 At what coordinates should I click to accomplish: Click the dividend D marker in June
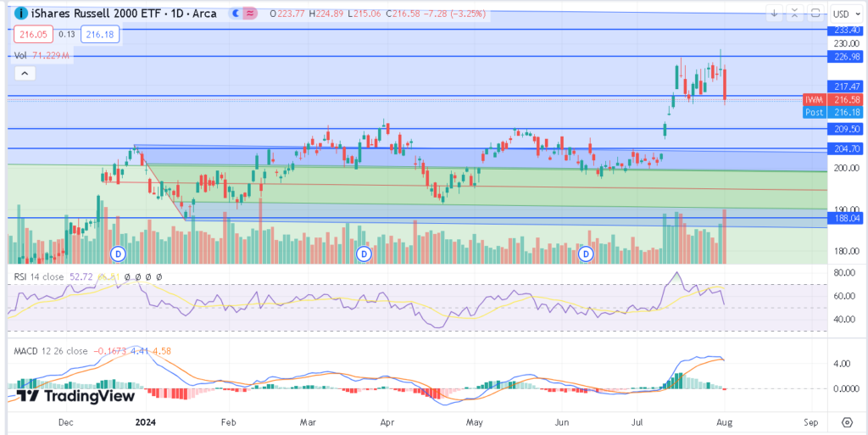pos(586,254)
